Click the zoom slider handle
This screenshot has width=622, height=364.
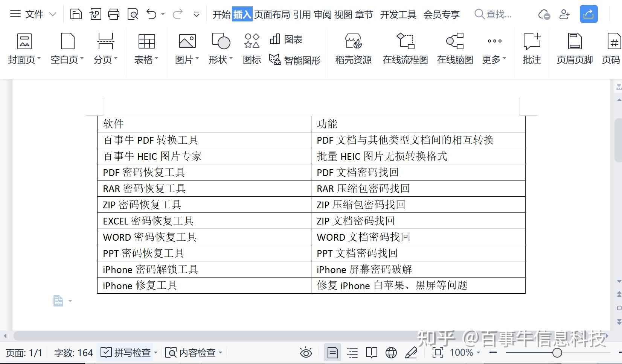(x=557, y=353)
